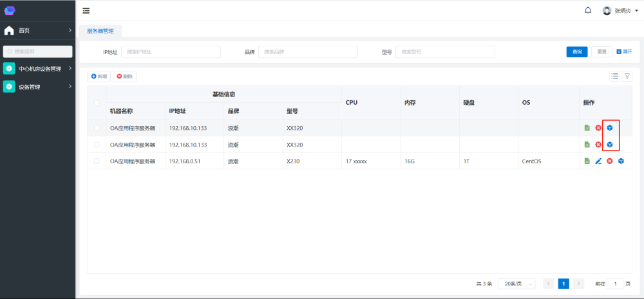The height and width of the screenshot is (299, 644).
Task: Click the 搜索IP地址 input field
Action: point(171,52)
